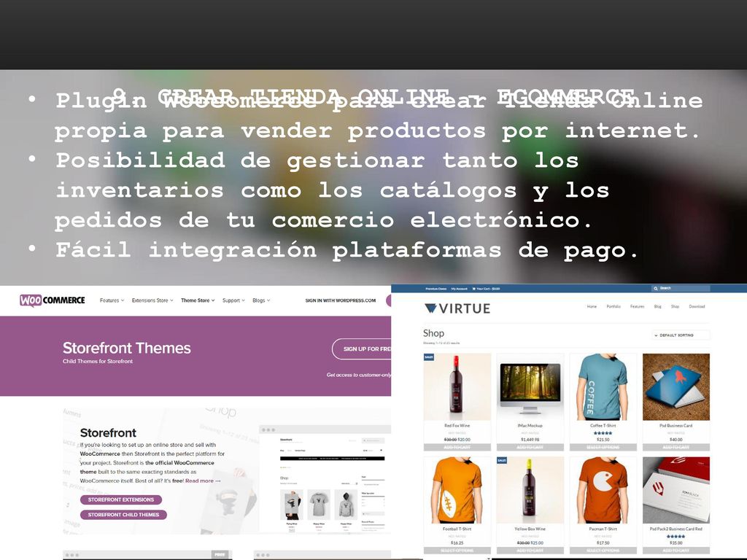
Task: Click the Sale badge on Yellow Box Wine
Action: (x=502, y=461)
